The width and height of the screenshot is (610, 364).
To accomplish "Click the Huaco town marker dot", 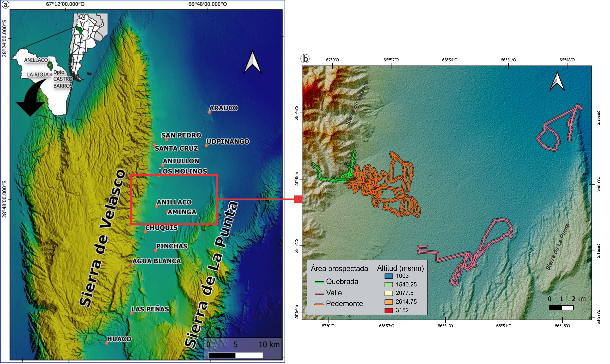I will [107, 343].
